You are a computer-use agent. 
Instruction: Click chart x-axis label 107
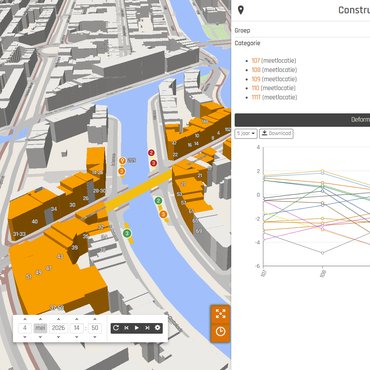click(x=264, y=273)
